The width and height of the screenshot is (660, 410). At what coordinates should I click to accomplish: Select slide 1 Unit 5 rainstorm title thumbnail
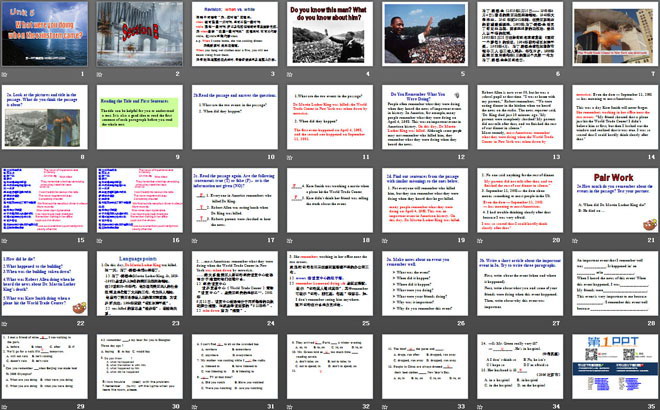point(45,34)
